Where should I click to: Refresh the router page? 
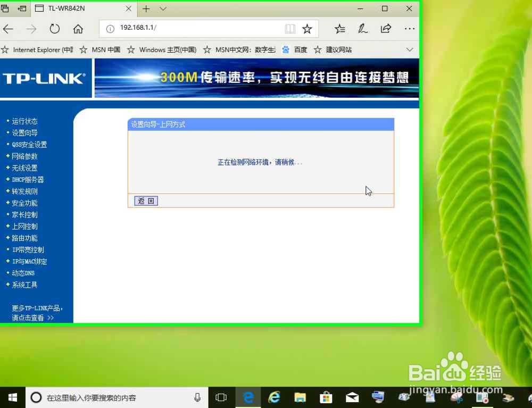(x=54, y=29)
